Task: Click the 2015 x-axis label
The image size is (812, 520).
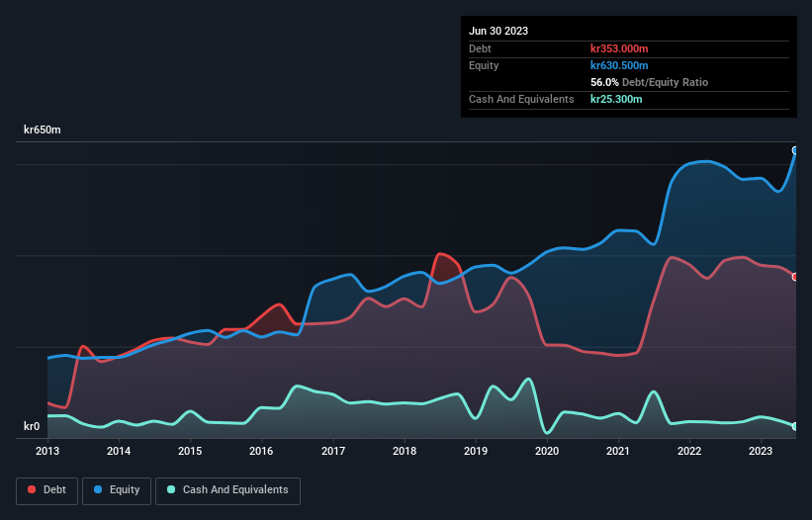Action: tap(190, 451)
